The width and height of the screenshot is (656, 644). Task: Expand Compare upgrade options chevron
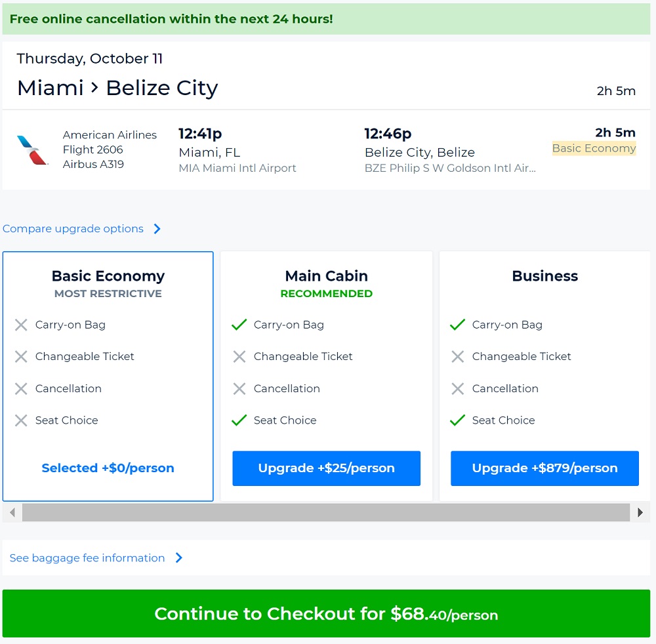(x=157, y=229)
